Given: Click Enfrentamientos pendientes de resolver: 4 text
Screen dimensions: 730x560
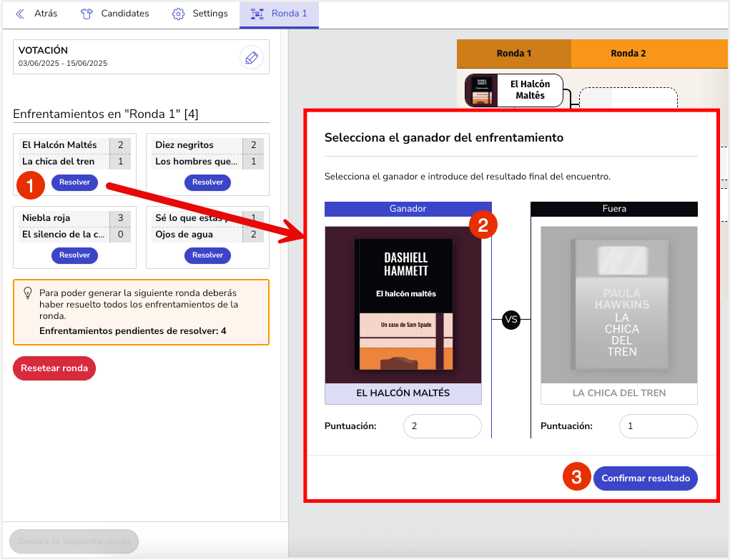Looking at the screenshot, I should [133, 331].
